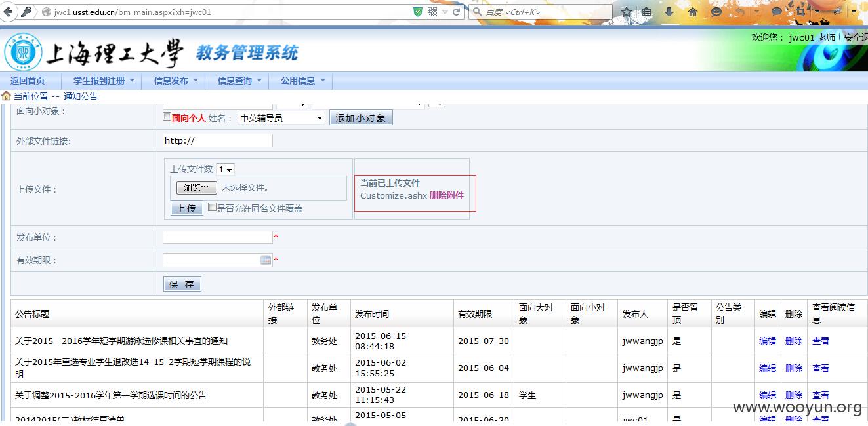Screen dimensions: 868x426
Task: Check the 面向个人 checkbox
Action: (x=167, y=117)
